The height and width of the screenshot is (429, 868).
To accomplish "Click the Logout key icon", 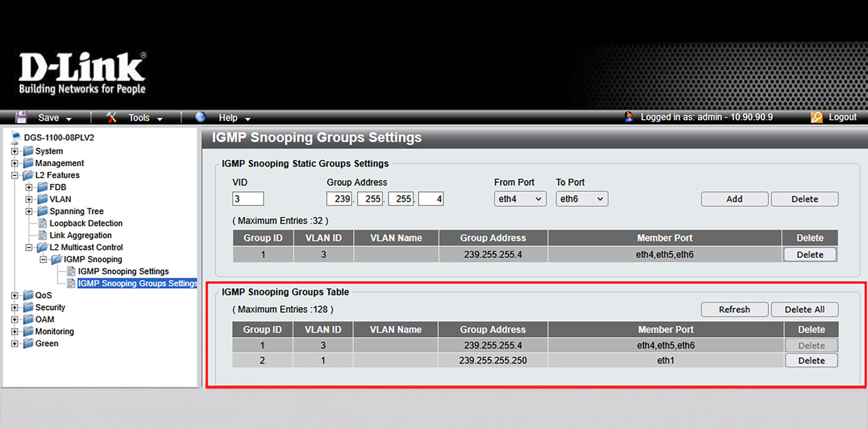I will 816,117.
